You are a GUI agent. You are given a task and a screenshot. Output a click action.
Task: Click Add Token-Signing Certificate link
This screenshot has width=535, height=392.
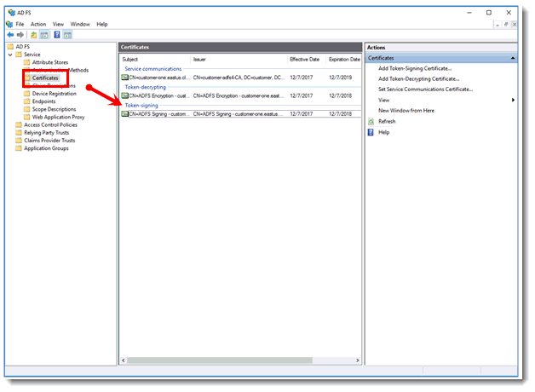(x=415, y=68)
